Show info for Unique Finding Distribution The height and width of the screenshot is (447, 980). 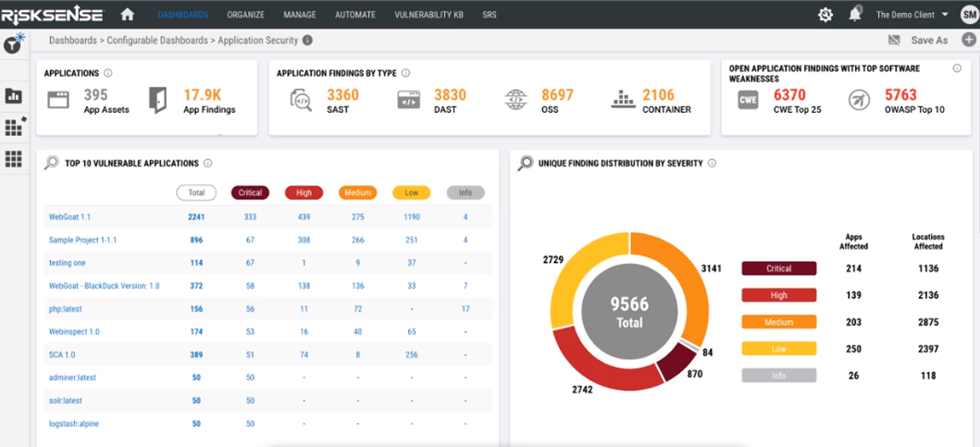tap(712, 163)
